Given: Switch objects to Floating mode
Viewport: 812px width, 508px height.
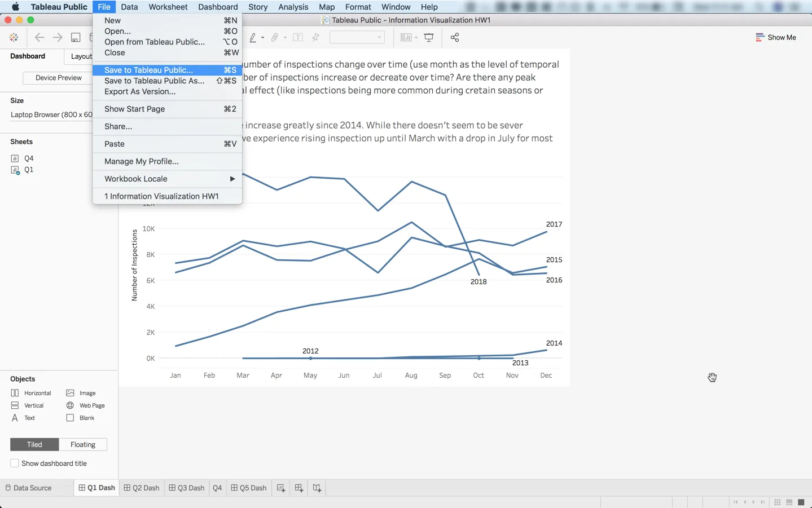Looking at the screenshot, I should (83, 444).
